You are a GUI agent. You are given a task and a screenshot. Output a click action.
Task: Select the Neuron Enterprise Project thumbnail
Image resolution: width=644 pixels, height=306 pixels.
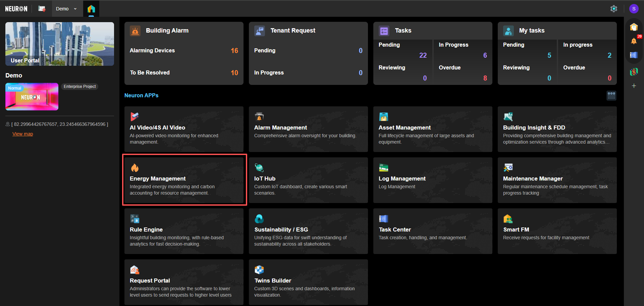[32, 97]
